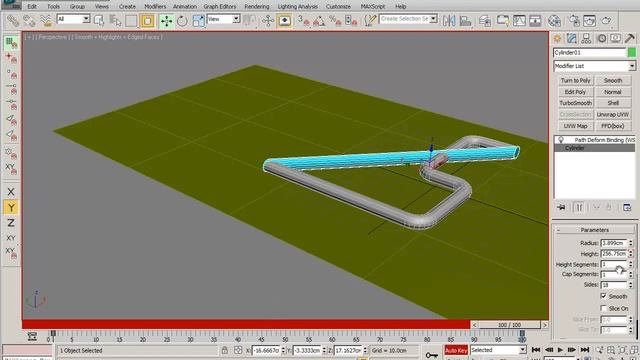640x360 pixels.
Task: Open the Modifiers menu
Action: [155, 7]
